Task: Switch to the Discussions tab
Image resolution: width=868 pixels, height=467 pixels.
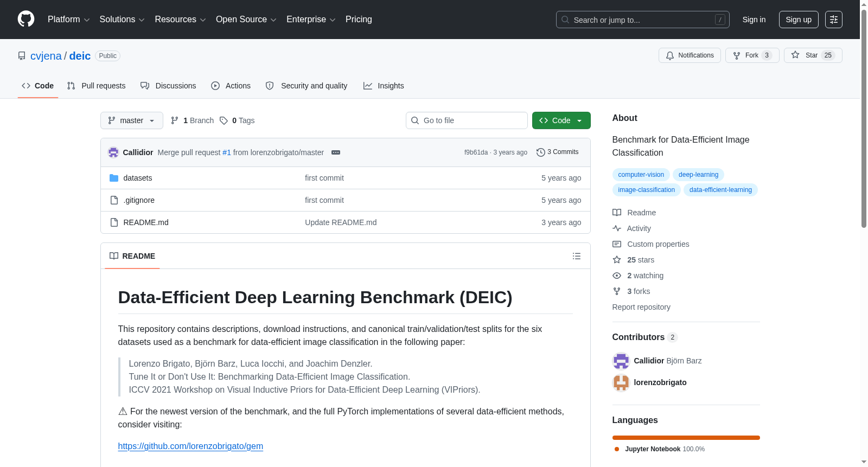Action: click(169, 86)
